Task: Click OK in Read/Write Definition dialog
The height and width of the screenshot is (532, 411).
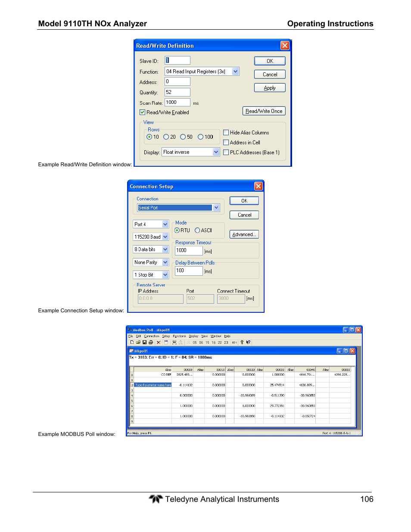Action: click(x=270, y=61)
